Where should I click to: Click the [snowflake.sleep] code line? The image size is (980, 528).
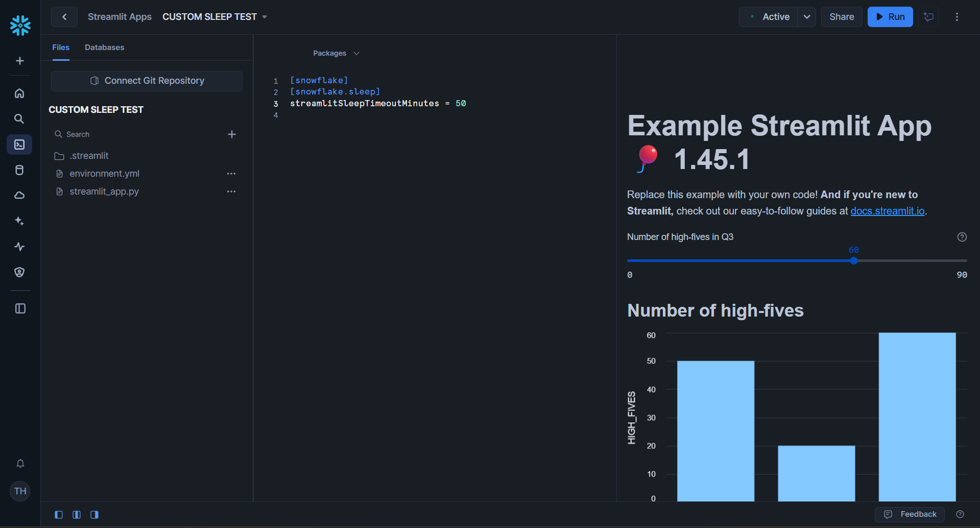click(335, 92)
